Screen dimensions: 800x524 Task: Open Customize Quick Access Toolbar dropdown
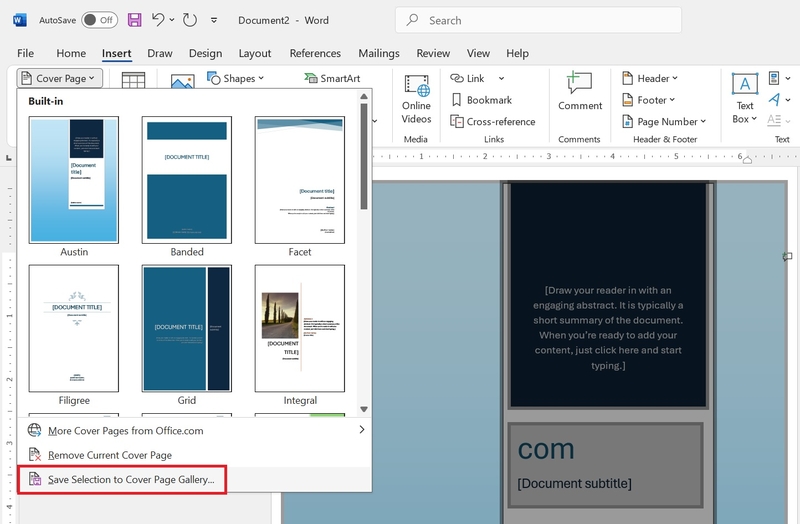click(x=214, y=20)
